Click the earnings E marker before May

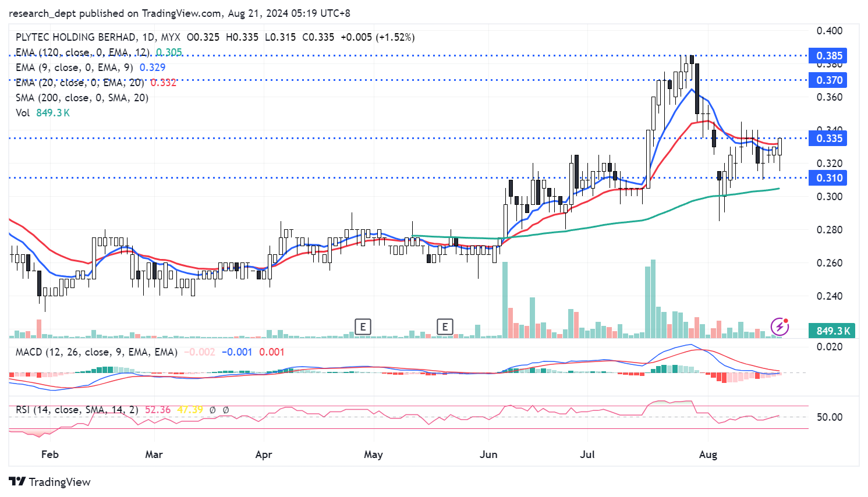pos(363,326)
